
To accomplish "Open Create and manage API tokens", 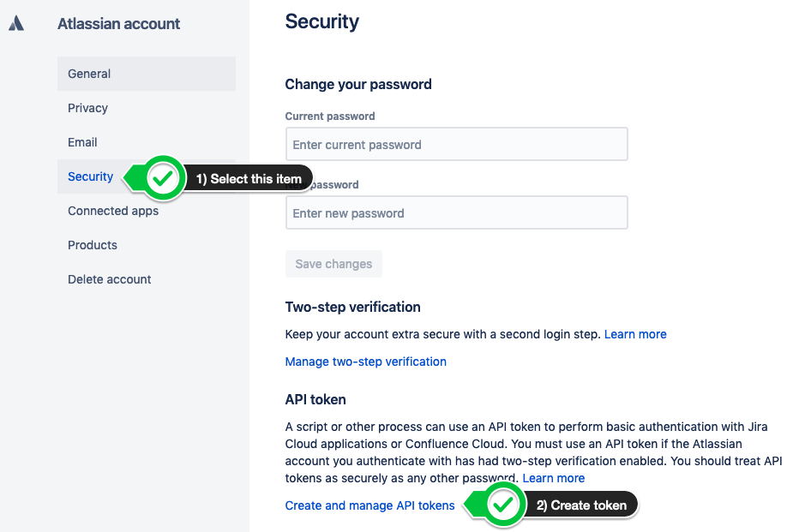I will (369, 505).
